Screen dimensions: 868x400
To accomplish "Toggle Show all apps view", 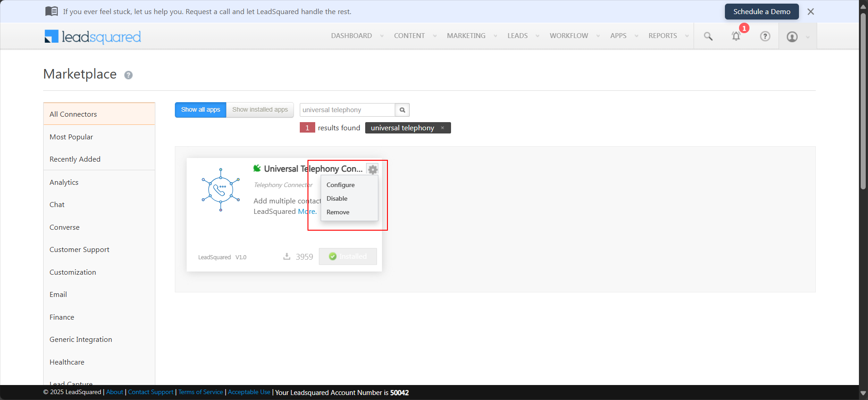I will (x=200, y=110).
